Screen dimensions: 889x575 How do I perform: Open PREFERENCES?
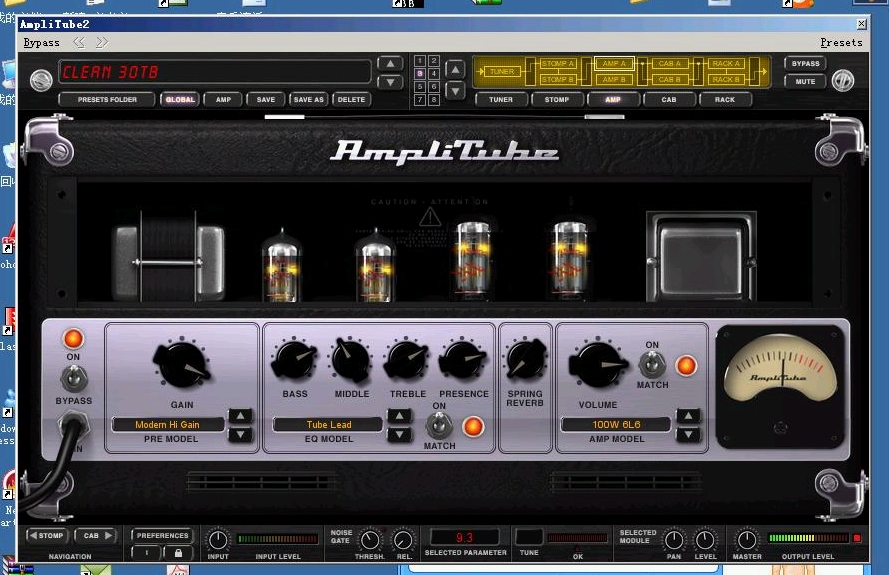(x=162, y=535)
